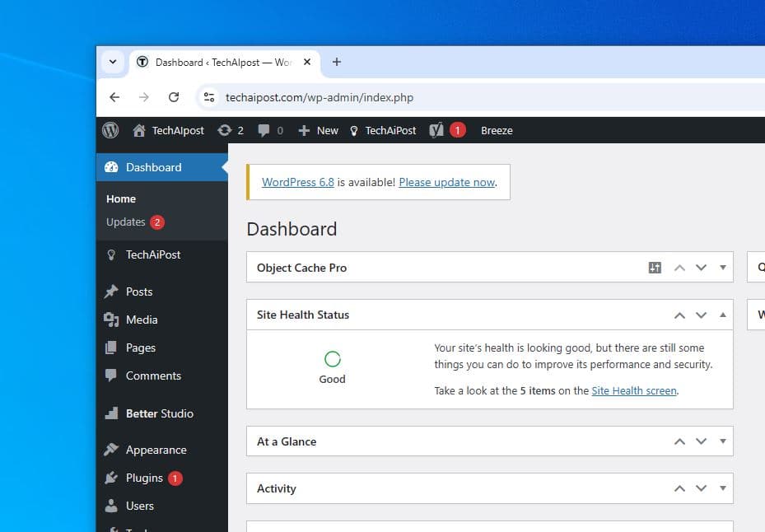765x532 pixels.
Task: Open the Site Health screen link
Action: click(634, 391)
